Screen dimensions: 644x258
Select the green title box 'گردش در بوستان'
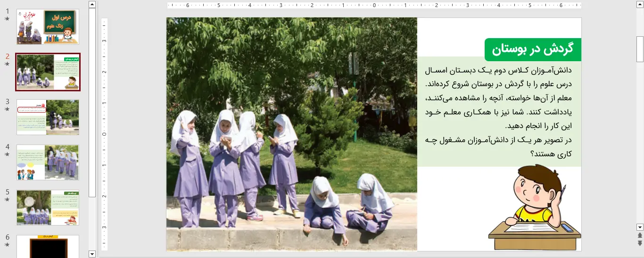[533, 49]
